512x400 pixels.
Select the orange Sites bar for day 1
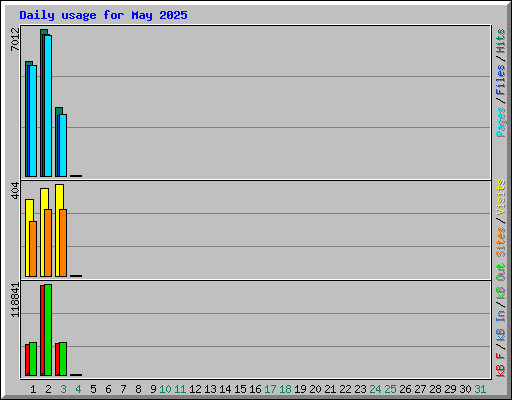coord(33,249)
